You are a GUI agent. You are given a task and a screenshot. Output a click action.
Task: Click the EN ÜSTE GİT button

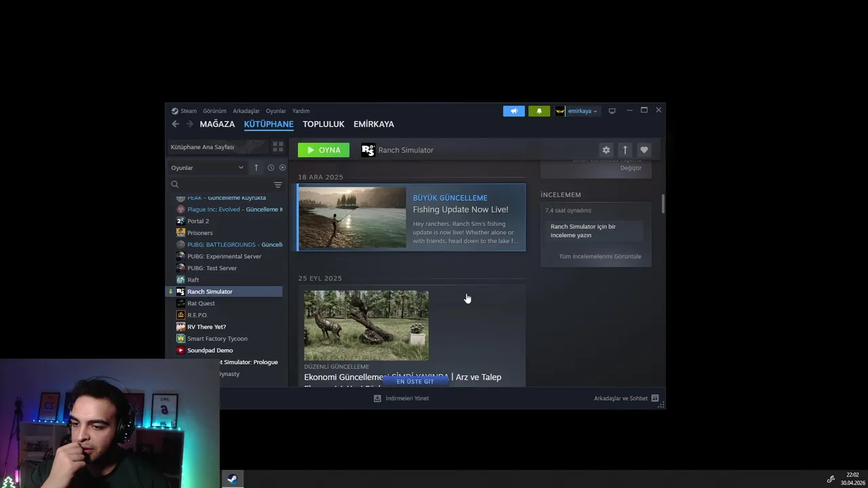(x=415, y=382)
